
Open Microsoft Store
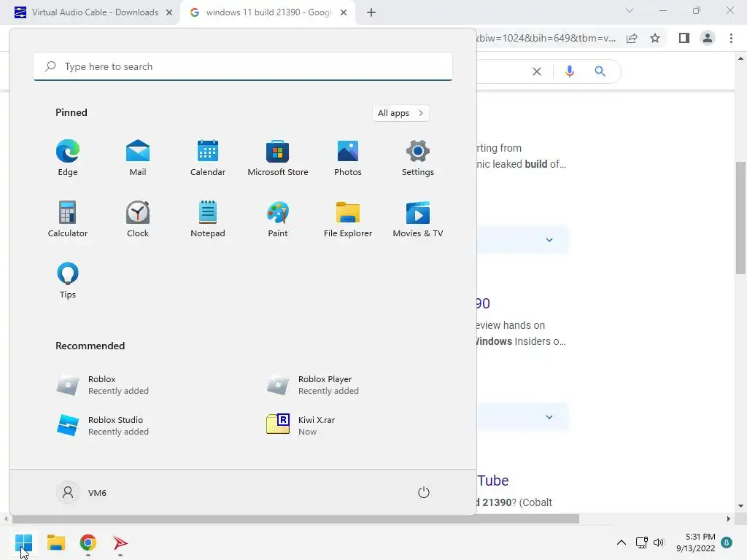coord(278,158)
